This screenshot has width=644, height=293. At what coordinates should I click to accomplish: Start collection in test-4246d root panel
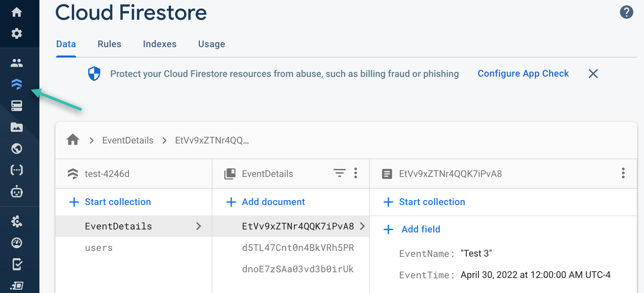[x=110, y=202]
